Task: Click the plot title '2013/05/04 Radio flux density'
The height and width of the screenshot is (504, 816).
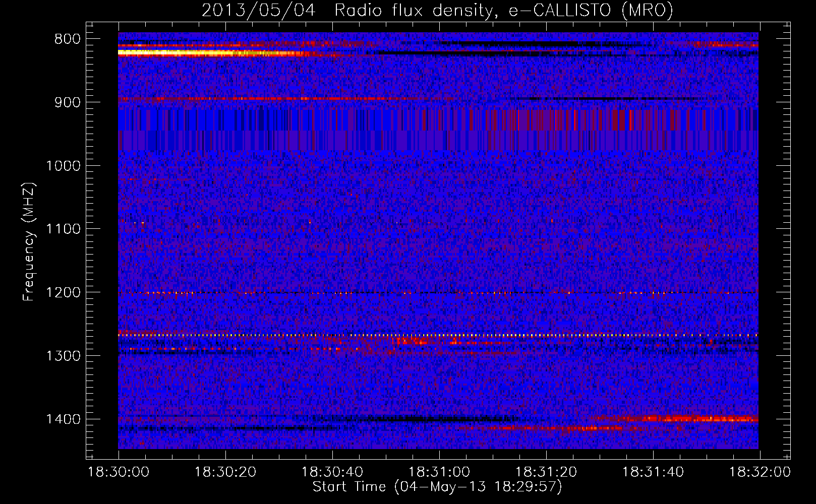Action: click(437, 11)
